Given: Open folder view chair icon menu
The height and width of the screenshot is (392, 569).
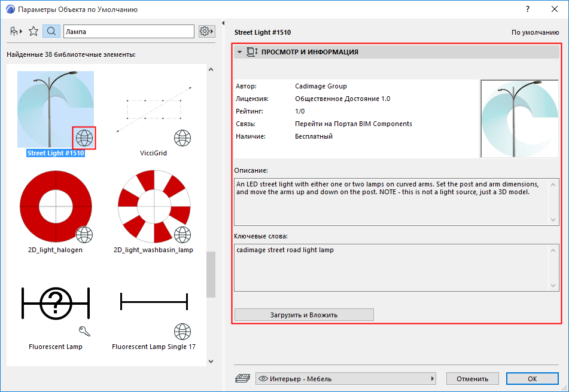Looking at the screenshot, I should [16, 32].
